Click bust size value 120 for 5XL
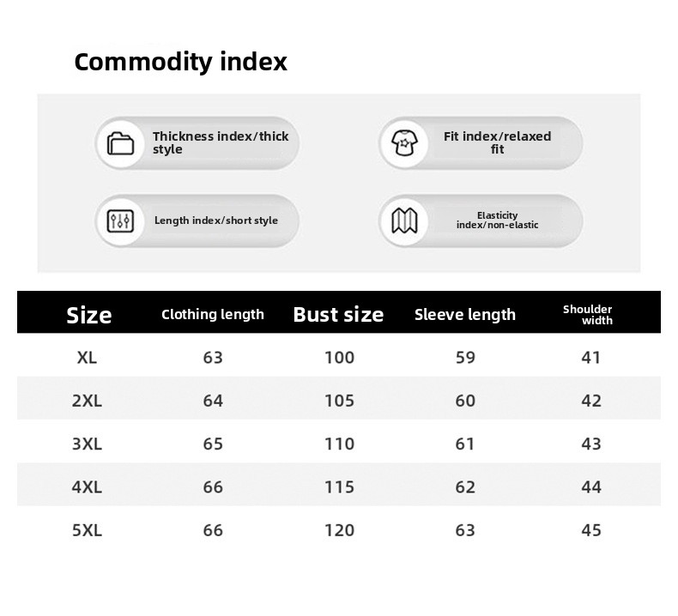Viewport: 678px width, 616px height. (339, 530)
